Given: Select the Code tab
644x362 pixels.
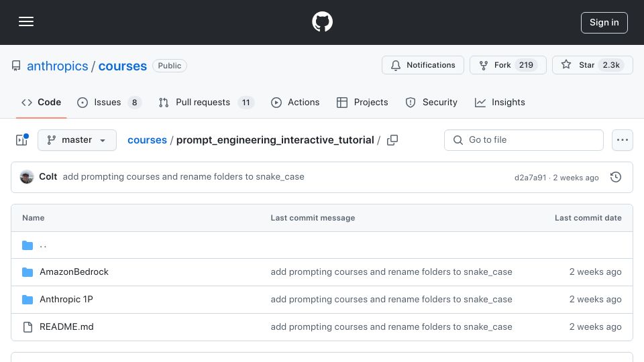Looking at the screenshot, I should click(41, 102).
